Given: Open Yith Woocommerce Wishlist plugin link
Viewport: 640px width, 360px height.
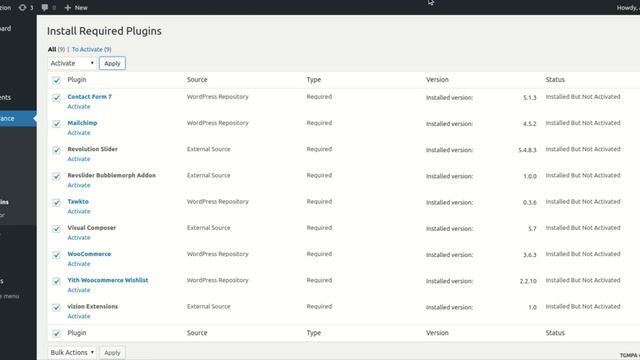Looking at the screenshot, I should point(108,280).
